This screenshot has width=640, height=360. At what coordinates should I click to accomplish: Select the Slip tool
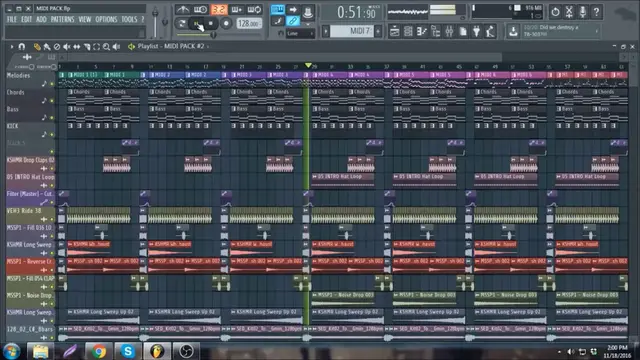(77, 47)
